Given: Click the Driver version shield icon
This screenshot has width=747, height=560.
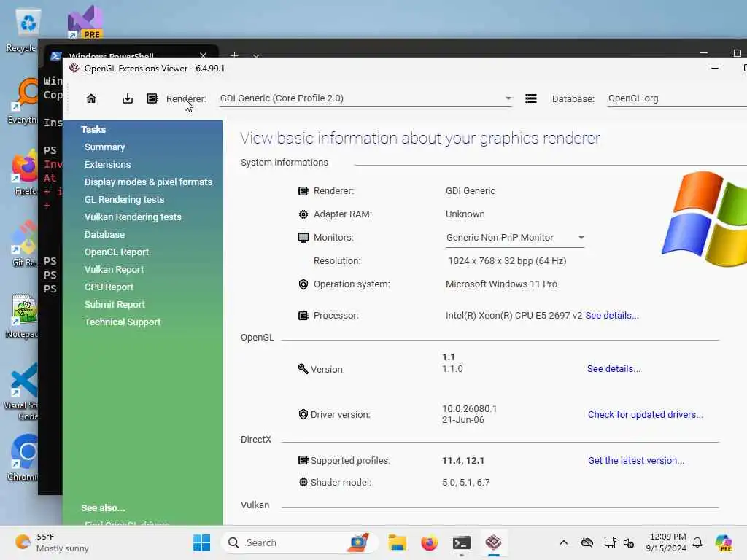Looking at the screenshot, I should (x=303, y=414).
